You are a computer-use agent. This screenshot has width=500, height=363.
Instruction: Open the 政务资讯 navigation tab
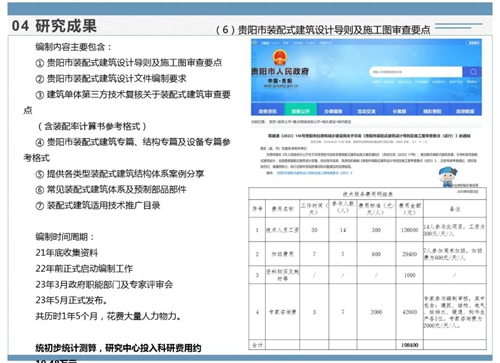pos(268,111)
